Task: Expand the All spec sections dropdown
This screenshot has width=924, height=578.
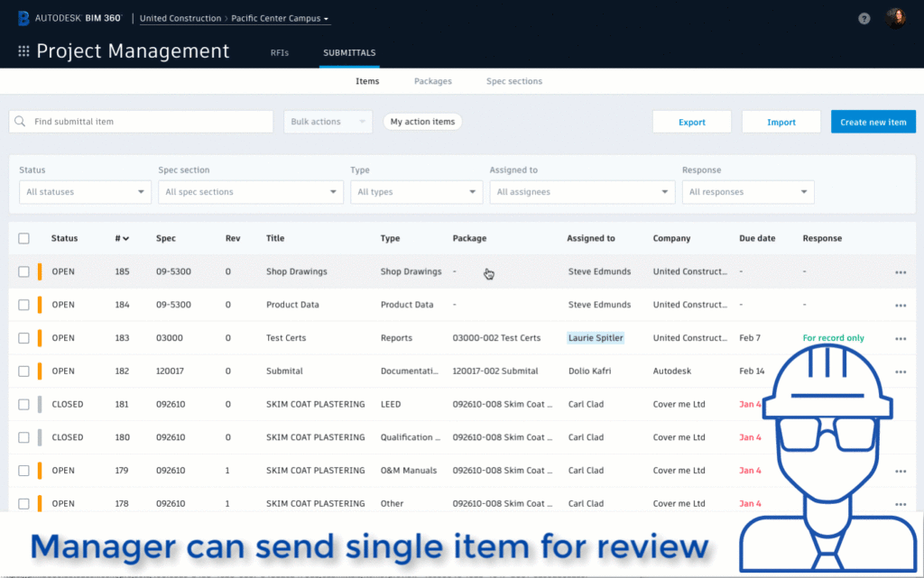Action: [x=251, y=192]
